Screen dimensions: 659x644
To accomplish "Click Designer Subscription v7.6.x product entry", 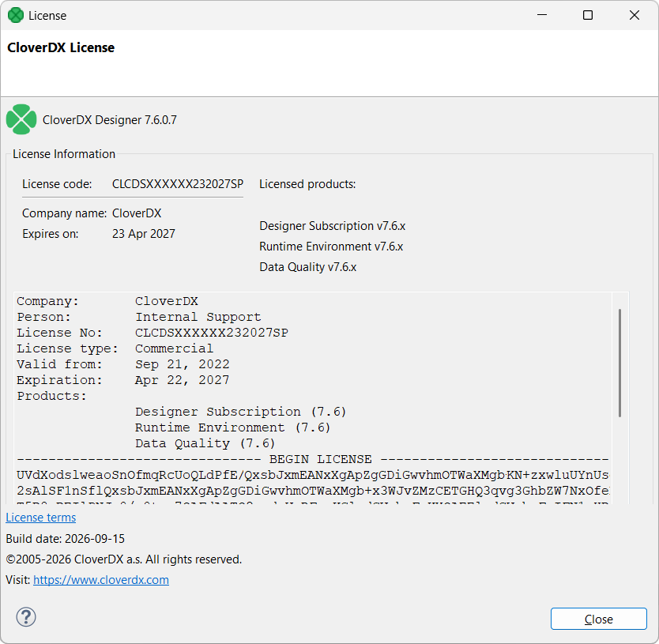I will [x=332, y=226].
